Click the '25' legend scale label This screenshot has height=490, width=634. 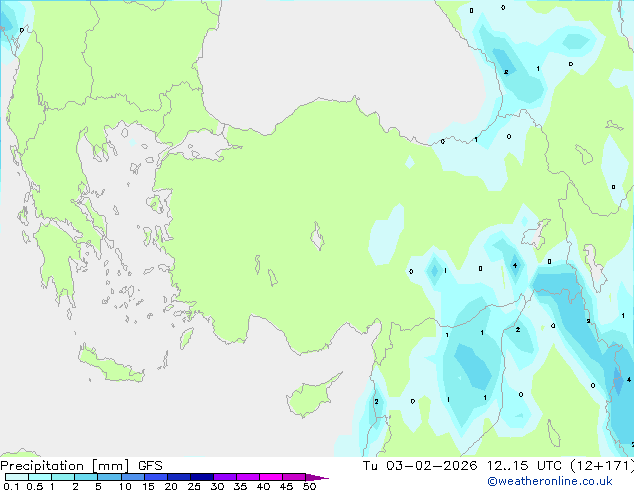(194, 486)
